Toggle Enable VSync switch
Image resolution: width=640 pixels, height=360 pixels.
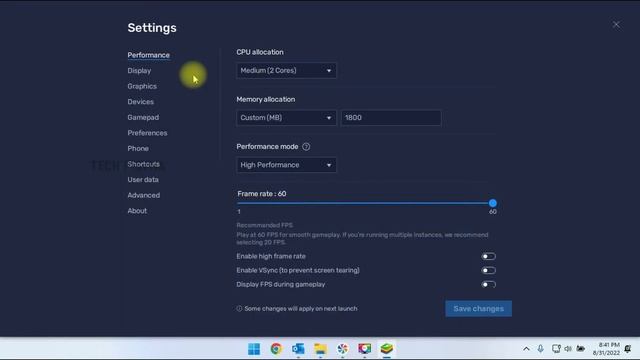click(x=488, y=270)
